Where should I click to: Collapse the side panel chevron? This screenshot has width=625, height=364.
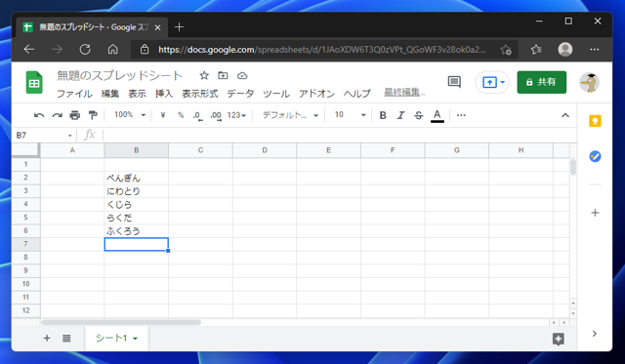595,334
